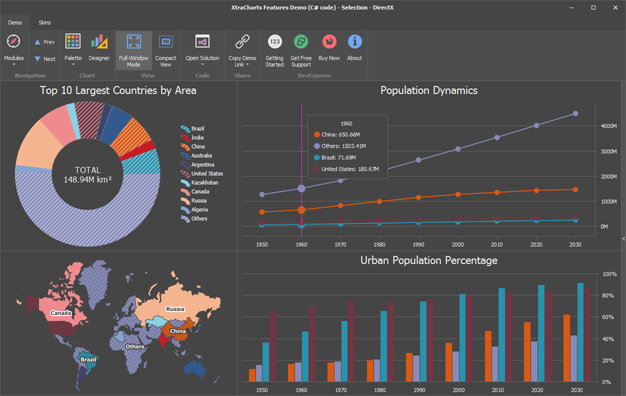Click the Getting Started icon
The height and width of the screenshot is (396, 626).
pyautogui.click(x=275, y=42)
